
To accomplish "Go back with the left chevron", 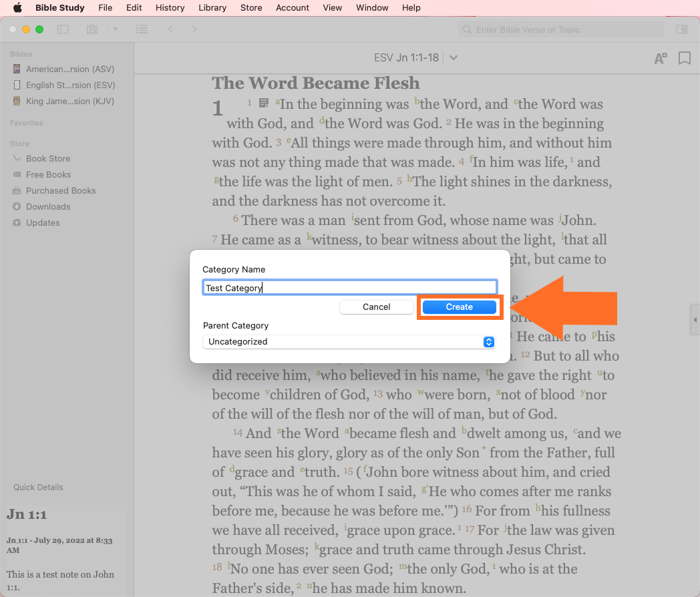I will tap(171, 29).
